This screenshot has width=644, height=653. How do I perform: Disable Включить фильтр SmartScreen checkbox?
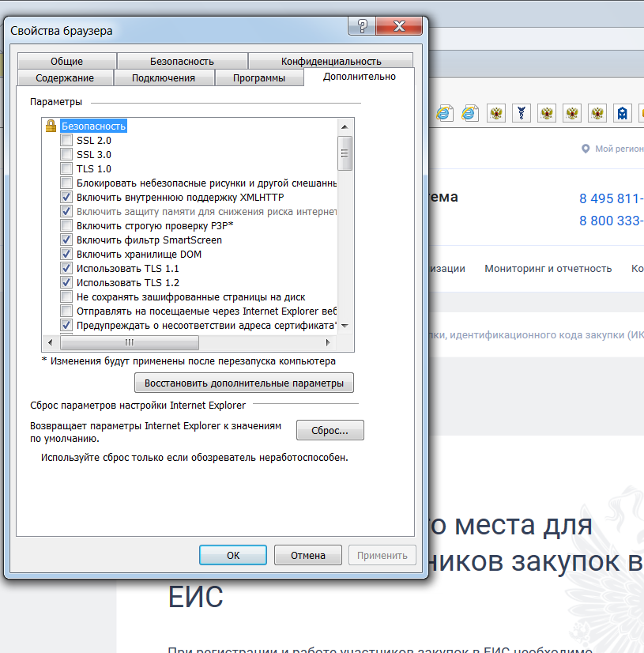coord(67,240)
